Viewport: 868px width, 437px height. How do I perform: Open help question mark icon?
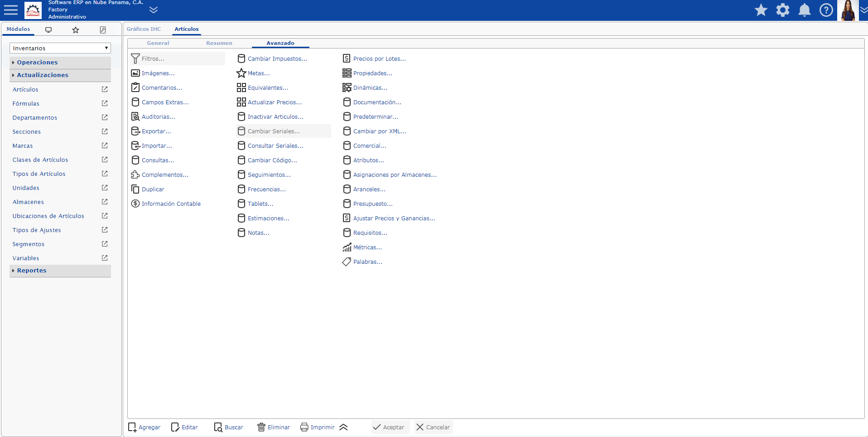[x=826, y=10]
